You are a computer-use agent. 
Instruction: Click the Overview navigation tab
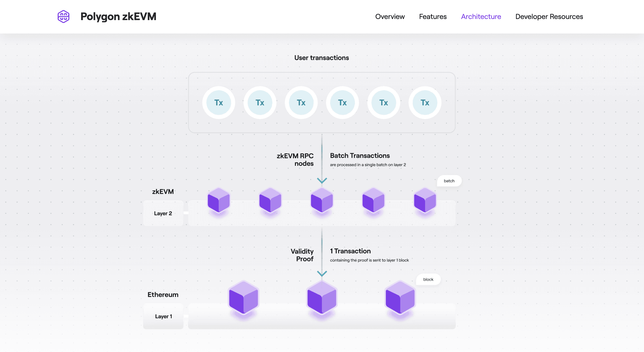[390, 17]
